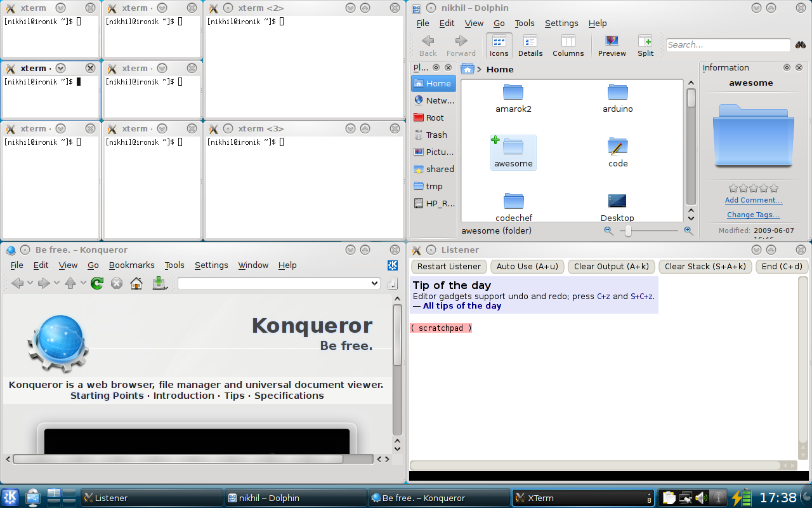Open Pictures place in Dolphin sidebar

tap(433, 152)
